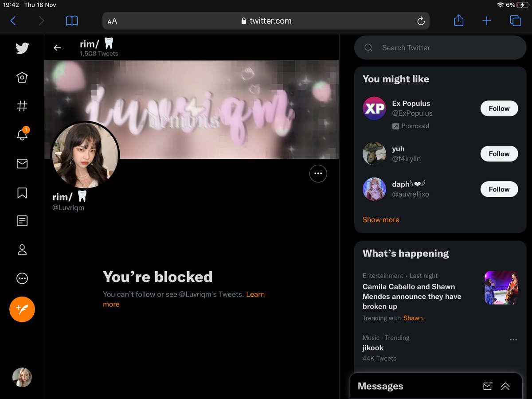Open Safari bookmarks book icon
The width and height of the screenshot is (532, 399).
[72, 20]
